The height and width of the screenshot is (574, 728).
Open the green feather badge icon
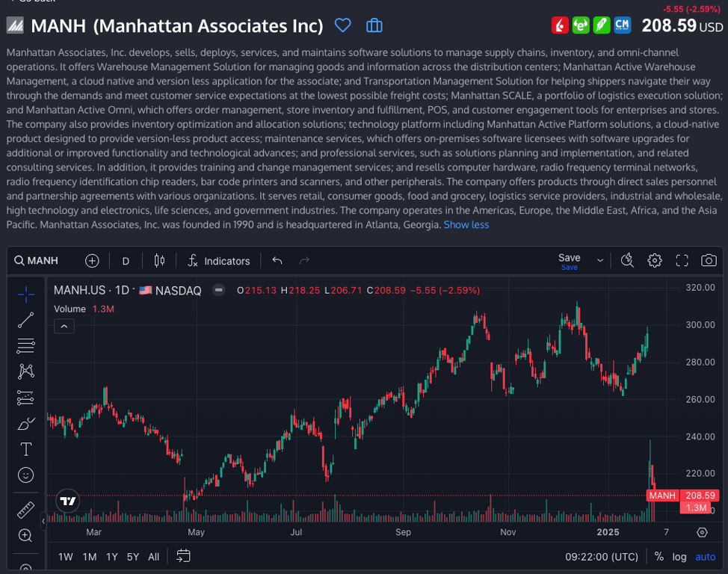pyautogui.click(x=601, y=25)
